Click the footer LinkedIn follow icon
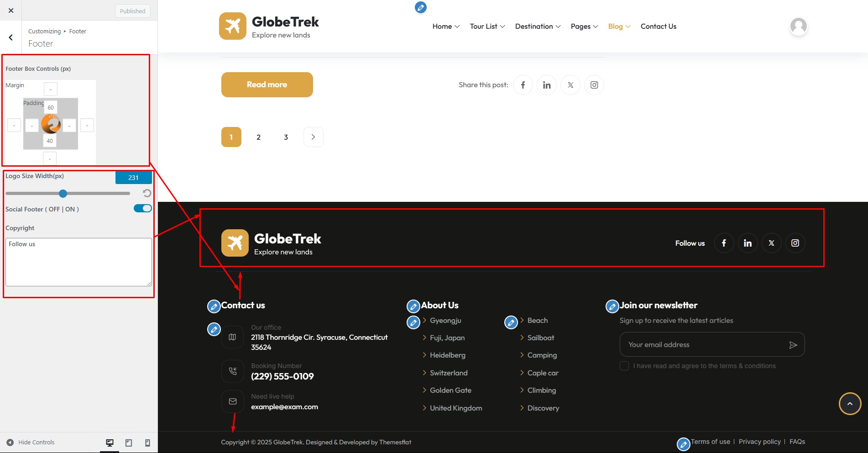The height and width of the screenshot is (453, 868). (748, 243)
